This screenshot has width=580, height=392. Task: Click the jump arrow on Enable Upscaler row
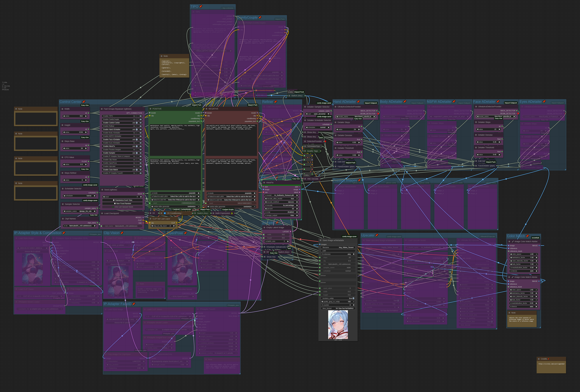coord(141,167)
